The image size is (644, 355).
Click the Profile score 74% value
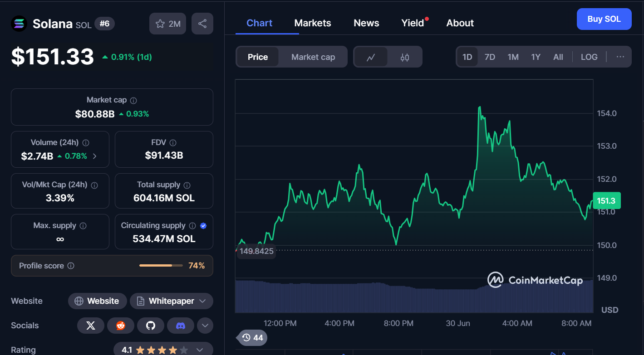[197, 266]
